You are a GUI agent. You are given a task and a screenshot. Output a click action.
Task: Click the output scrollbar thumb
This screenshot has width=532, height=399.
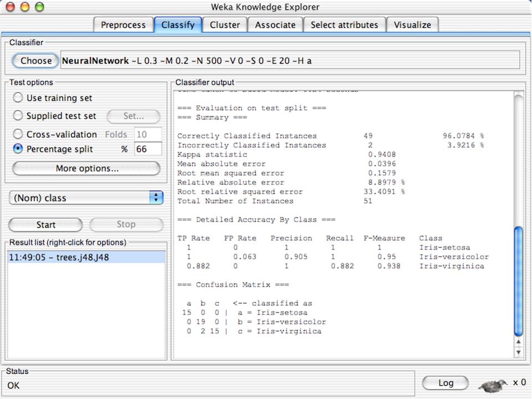click(518, 280)
